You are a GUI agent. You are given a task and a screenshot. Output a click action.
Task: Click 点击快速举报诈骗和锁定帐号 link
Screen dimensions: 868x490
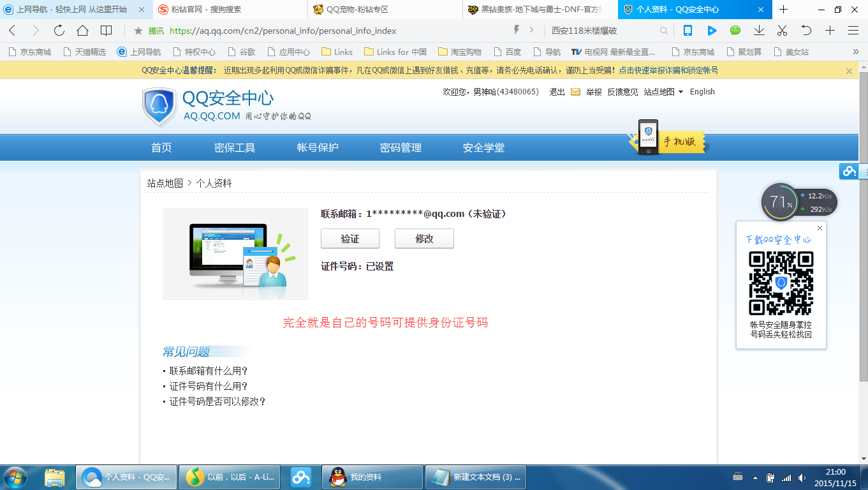[x=668, y=71]
